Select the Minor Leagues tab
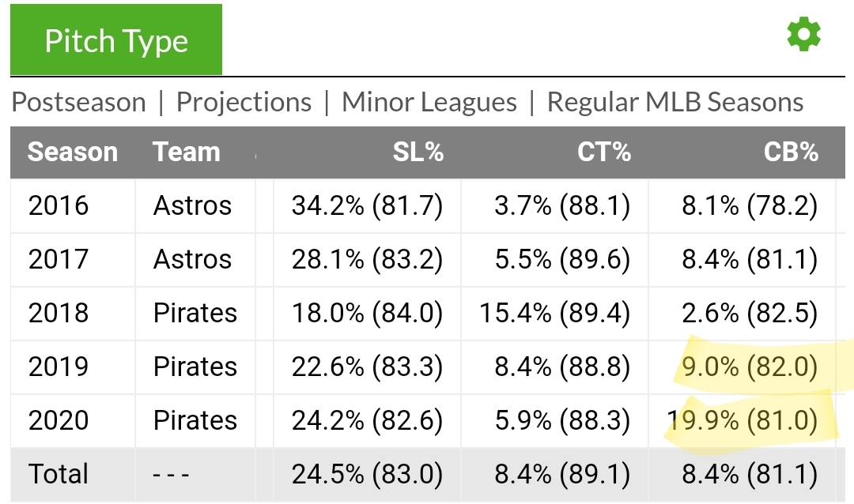The height and width of the screenshot is (504, 854). 429,102
